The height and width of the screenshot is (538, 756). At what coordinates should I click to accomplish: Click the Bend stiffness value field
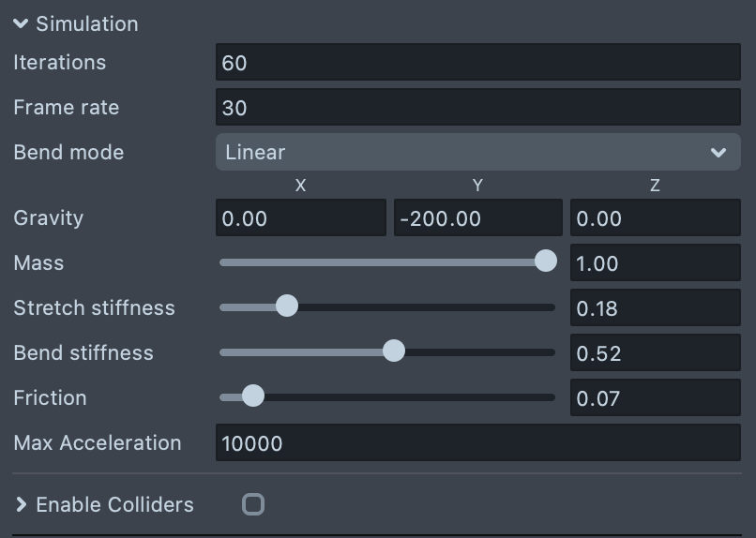tap(655, 353)
